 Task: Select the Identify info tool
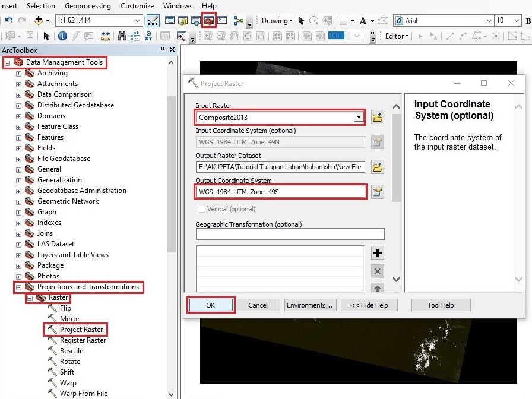tap(62, 36)
